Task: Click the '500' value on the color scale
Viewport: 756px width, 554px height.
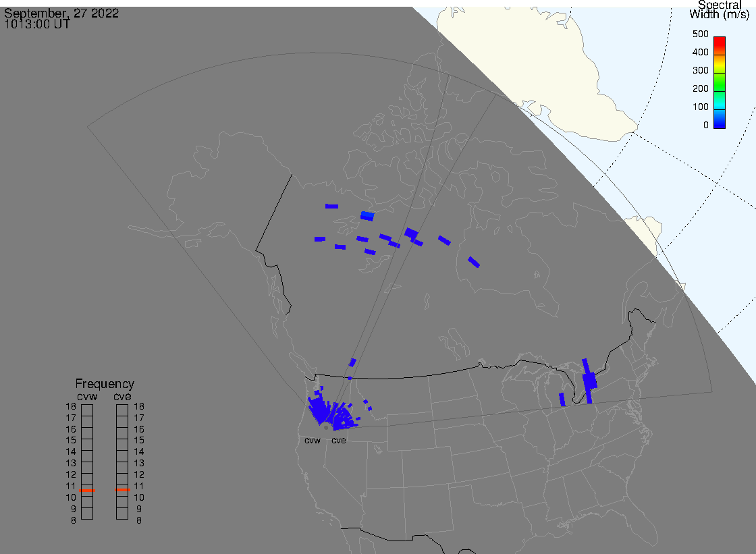Action: coord(700,34)
